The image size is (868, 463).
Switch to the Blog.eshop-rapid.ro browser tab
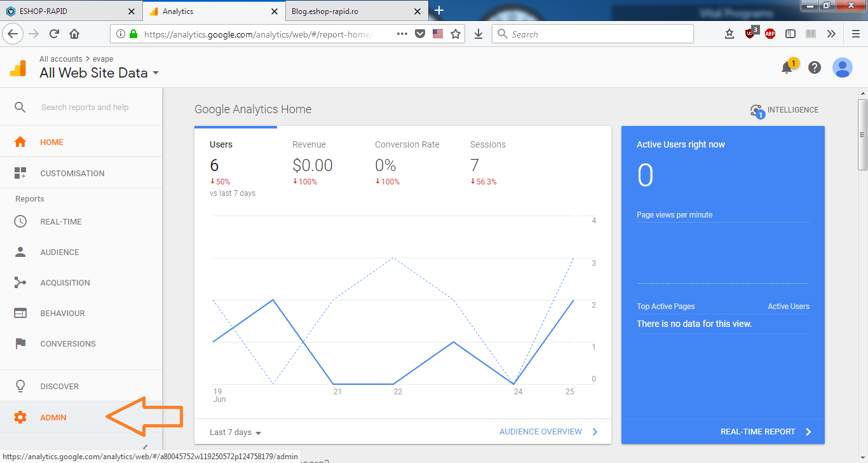pyautogui.click(x=356, y=11)
